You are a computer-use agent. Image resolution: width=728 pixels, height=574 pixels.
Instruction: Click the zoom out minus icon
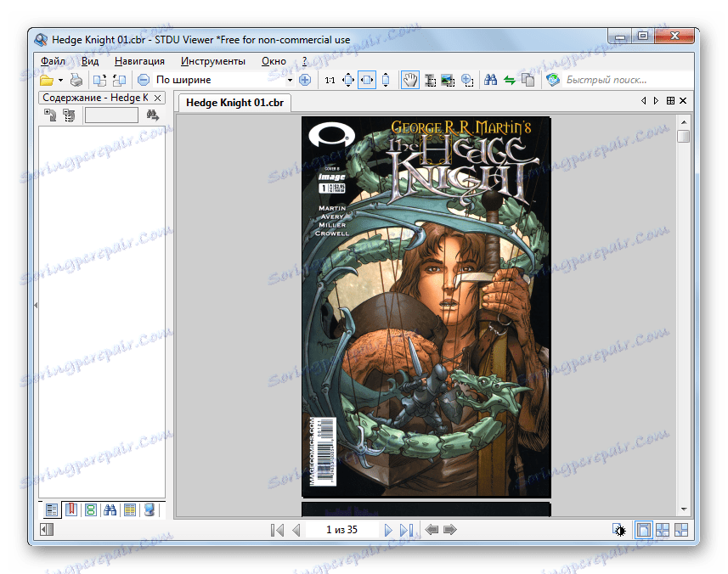[143, 80]
